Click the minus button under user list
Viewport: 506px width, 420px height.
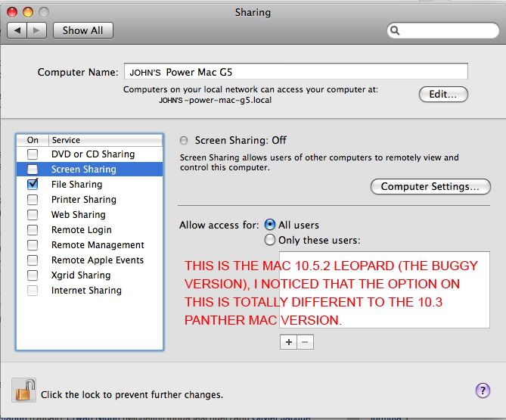pos(305,342)
